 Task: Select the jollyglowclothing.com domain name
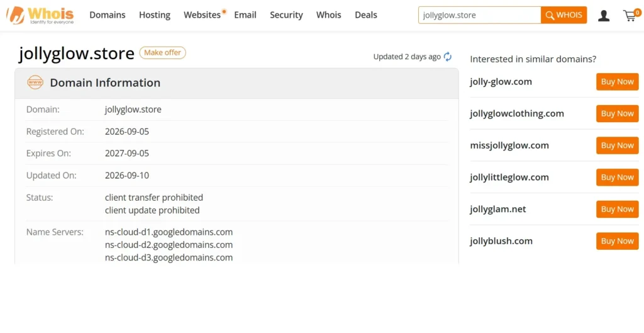coord(517,113)
